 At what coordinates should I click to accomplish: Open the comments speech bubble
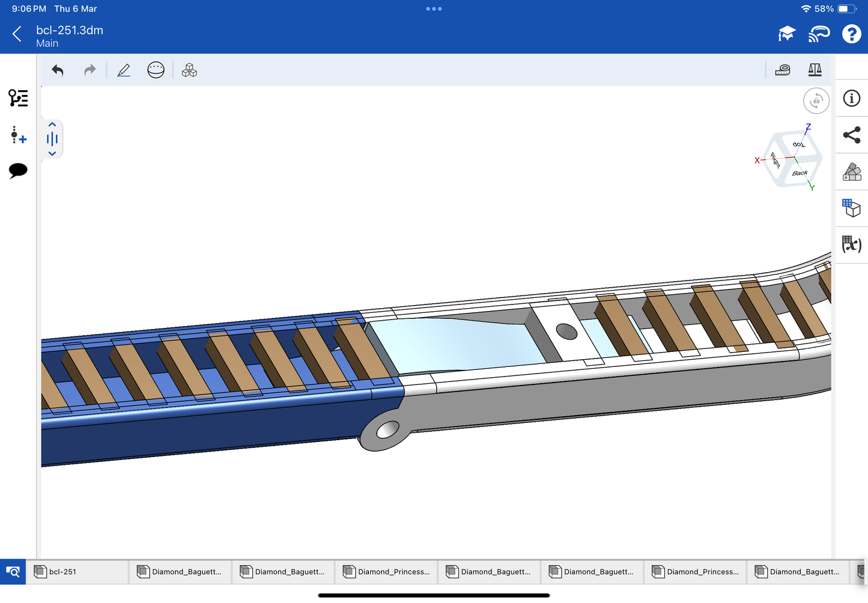click(18, 171)
